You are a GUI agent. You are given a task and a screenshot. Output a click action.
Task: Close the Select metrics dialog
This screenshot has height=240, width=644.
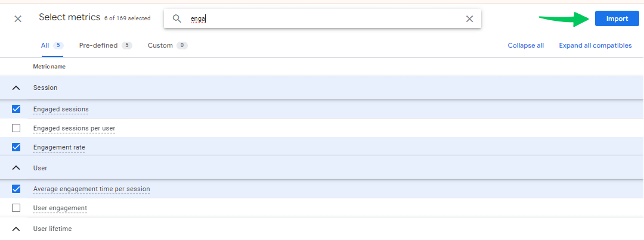[18, 18]
